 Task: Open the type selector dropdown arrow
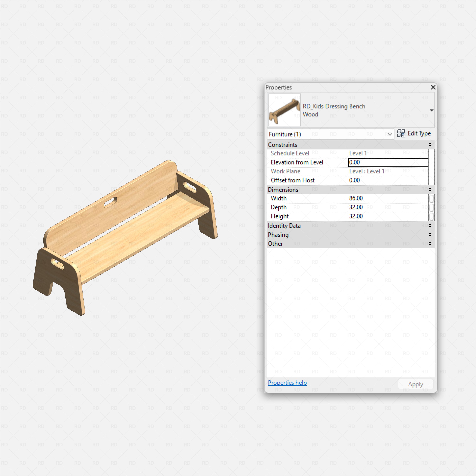(431, 110)
